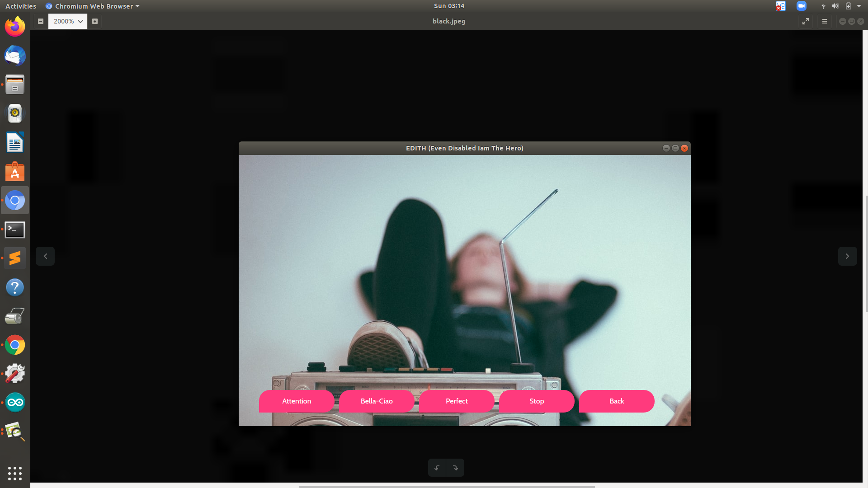
Task: Toggle fullscreen view of the image viewer
Action: 806,21
